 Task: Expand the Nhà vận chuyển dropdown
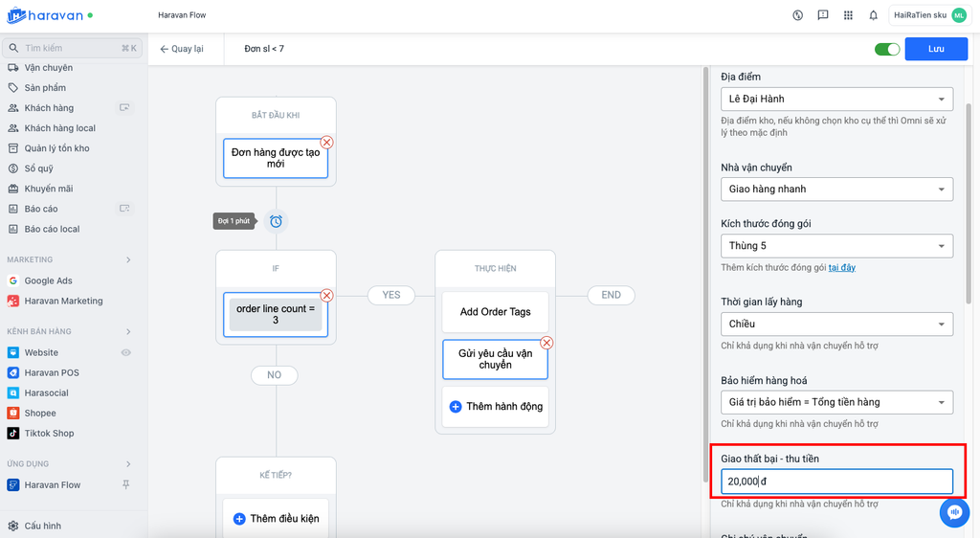click(x=836, y=190)
